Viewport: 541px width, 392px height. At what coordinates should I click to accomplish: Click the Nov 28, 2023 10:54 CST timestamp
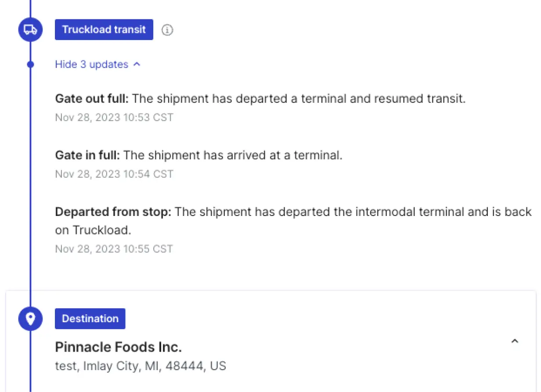coord(114,174)
